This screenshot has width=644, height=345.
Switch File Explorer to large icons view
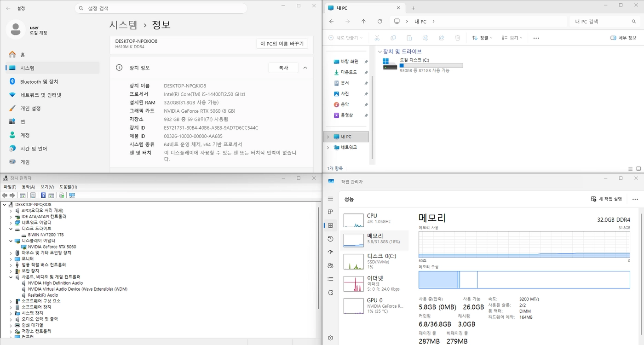click(x=638, y=169)
